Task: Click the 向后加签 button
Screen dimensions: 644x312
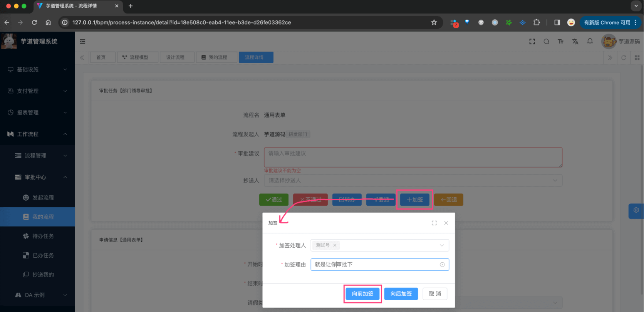Action: [x=401, y=294]
